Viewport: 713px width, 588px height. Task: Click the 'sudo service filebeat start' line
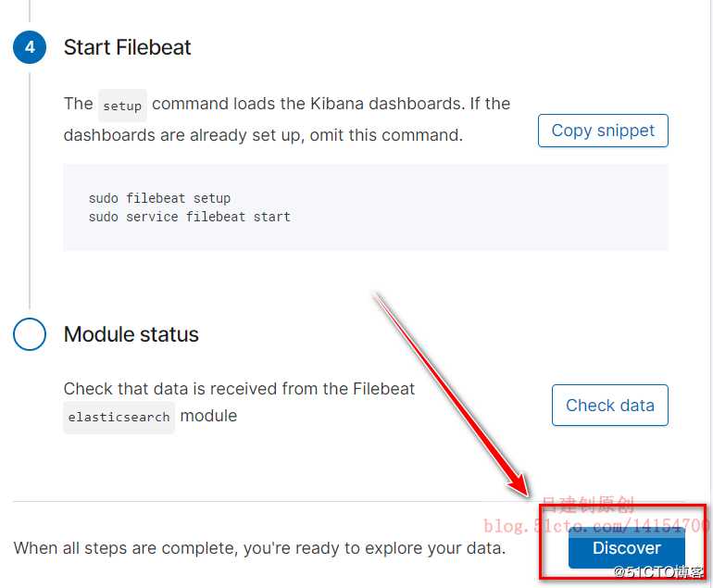click(x=189, y=217)
